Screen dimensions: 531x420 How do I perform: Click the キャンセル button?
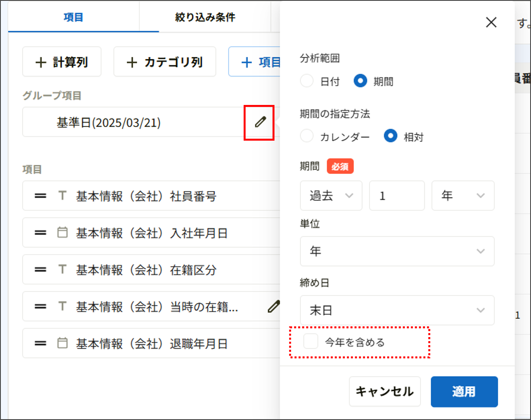[x=384, y=392]
